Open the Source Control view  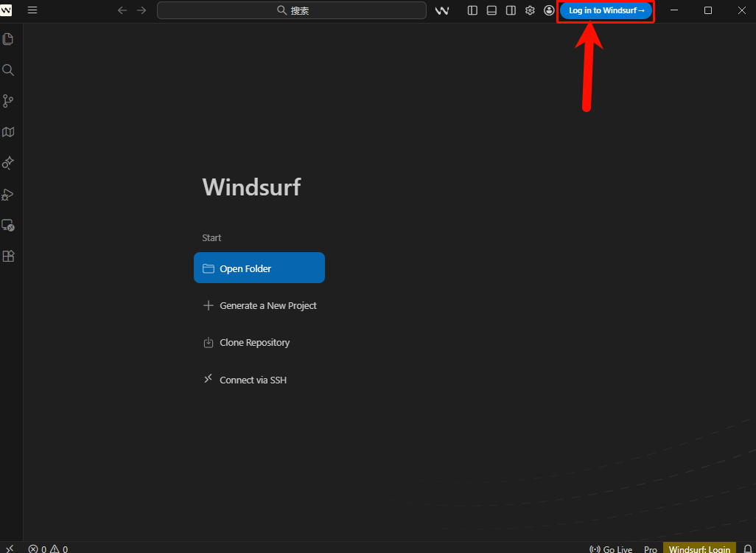8,101
